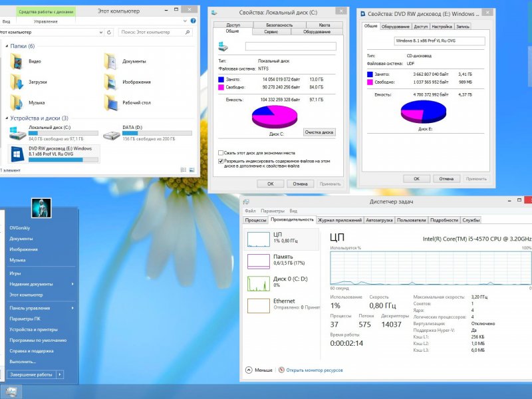
Task: Open Устройства и принтеры from Start menu
Action: (34, 329)
